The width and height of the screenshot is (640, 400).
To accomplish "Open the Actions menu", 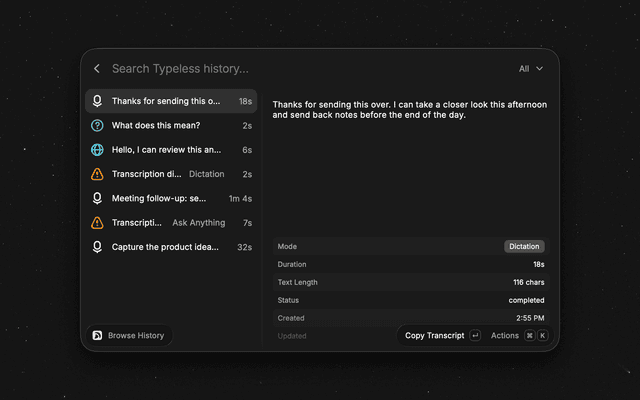I will click(x=504, y=336).
